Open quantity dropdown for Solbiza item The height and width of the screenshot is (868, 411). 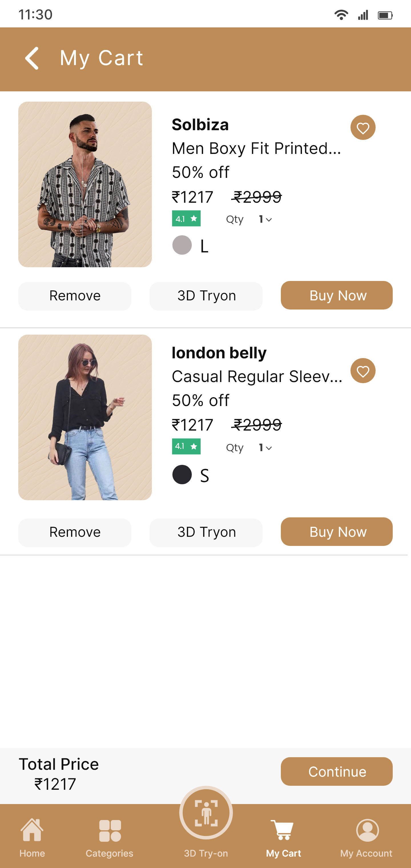265,219
